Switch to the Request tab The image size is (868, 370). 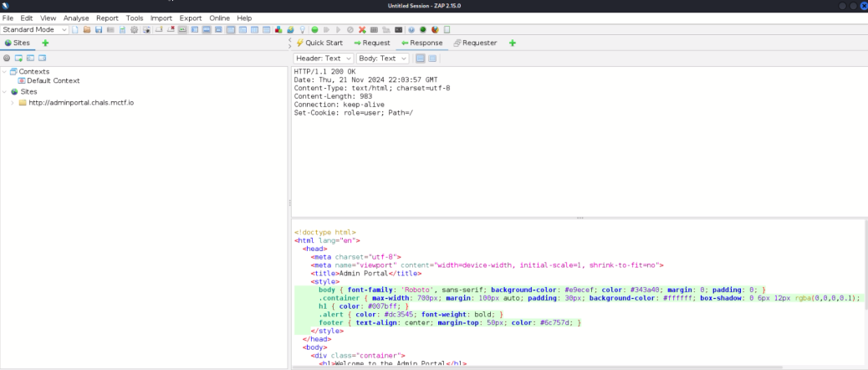372,44
